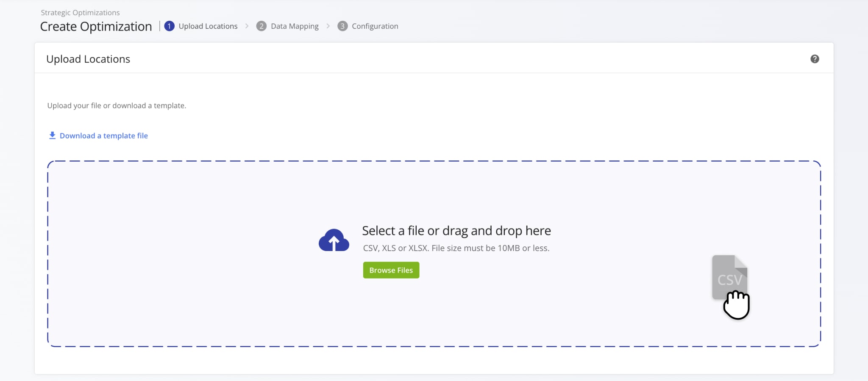Screen dimensions: 868x381
Task: Select the step 1 numbered circle
Action: (169, 26)
